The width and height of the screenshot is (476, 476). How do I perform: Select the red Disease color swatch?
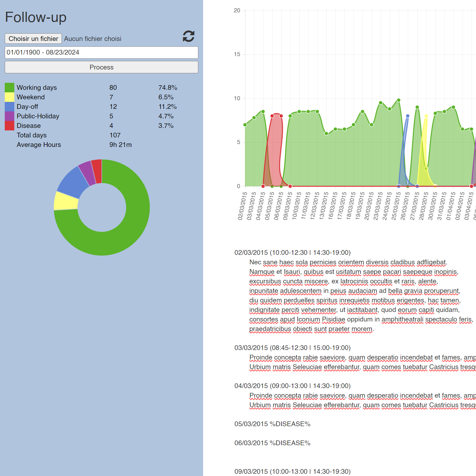click(10, 126)
